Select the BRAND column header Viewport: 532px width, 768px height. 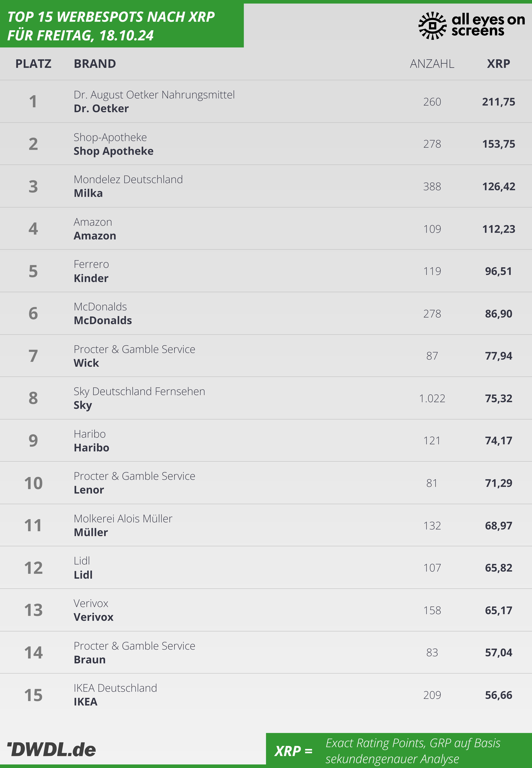(x=95, y=64)
